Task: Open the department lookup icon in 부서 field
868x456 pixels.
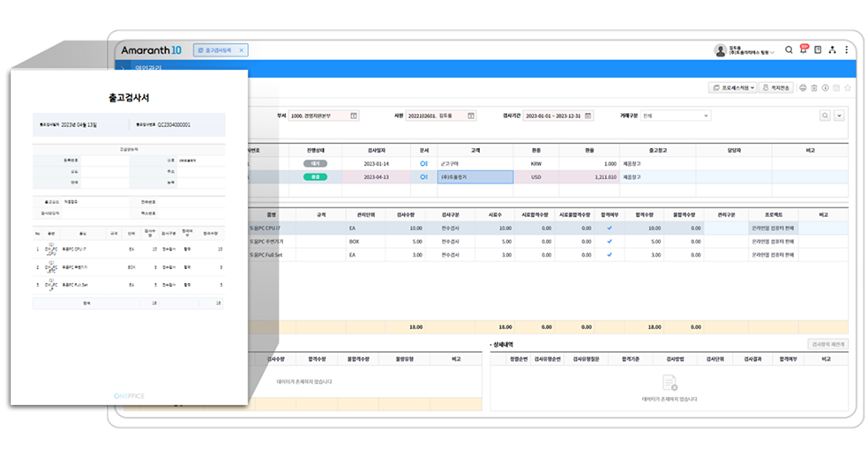Action: (354, 116)
